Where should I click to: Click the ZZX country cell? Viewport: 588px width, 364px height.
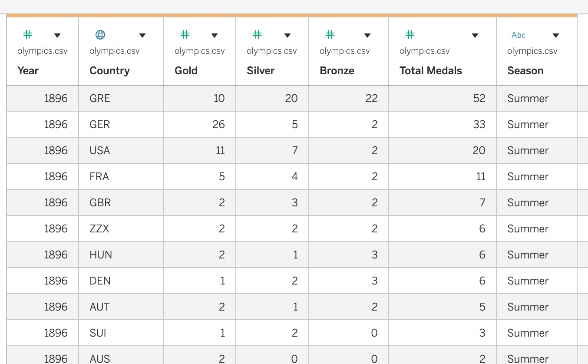99,229
